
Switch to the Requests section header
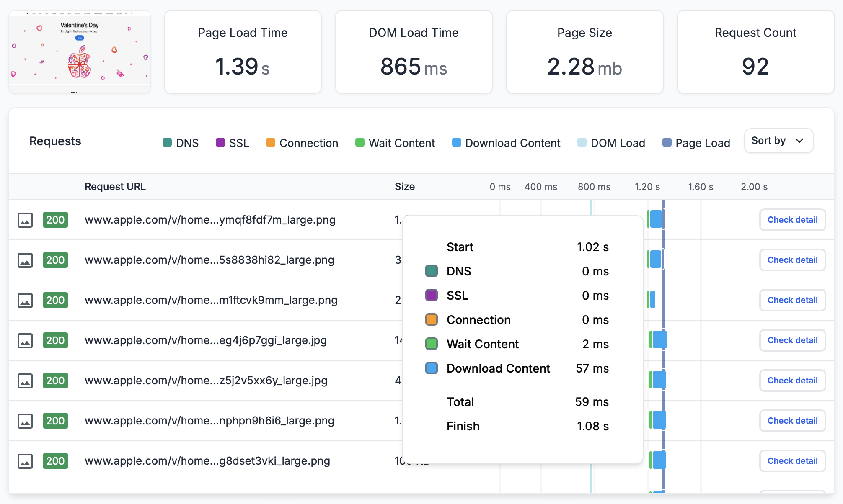coord(55,141)
